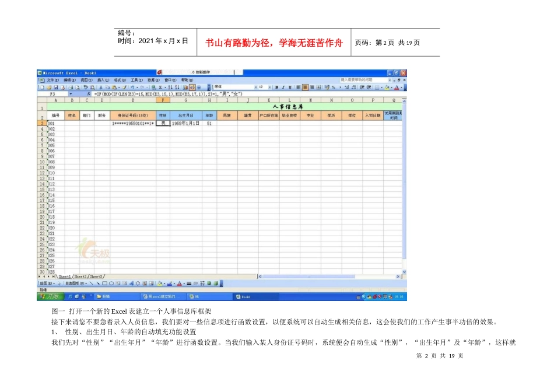
Task: Open the Chart Wizard icon
Action: 185,87
